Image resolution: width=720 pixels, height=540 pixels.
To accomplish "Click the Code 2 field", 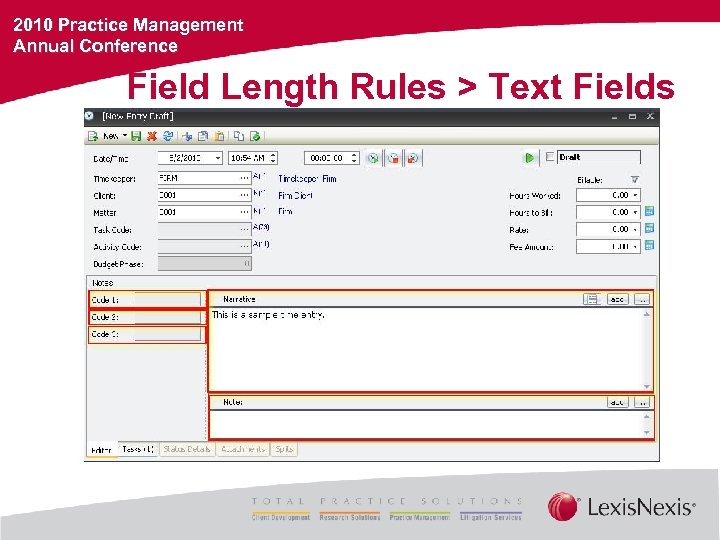I will pyautogui.click(x=167, y=317).
